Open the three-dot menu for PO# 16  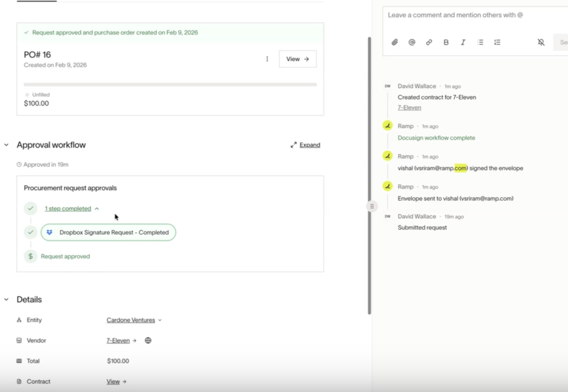267,59
